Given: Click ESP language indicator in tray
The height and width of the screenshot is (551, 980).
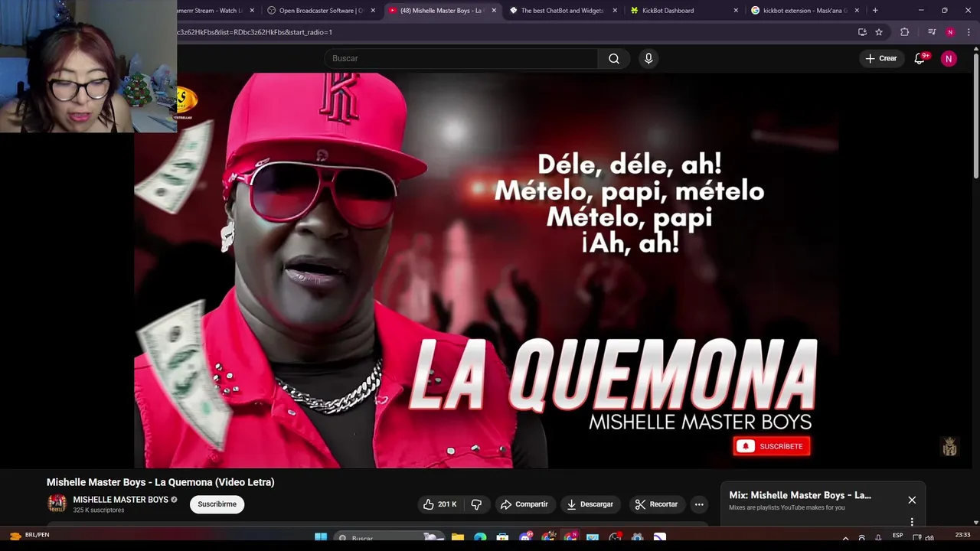Looking at the screenshot, I should pos(897,536).
